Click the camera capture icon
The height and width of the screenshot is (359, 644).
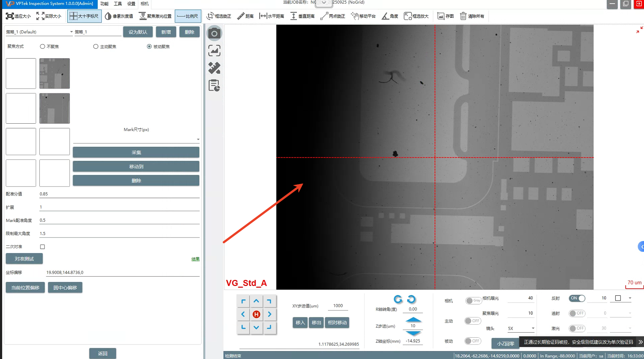(214, 34)
